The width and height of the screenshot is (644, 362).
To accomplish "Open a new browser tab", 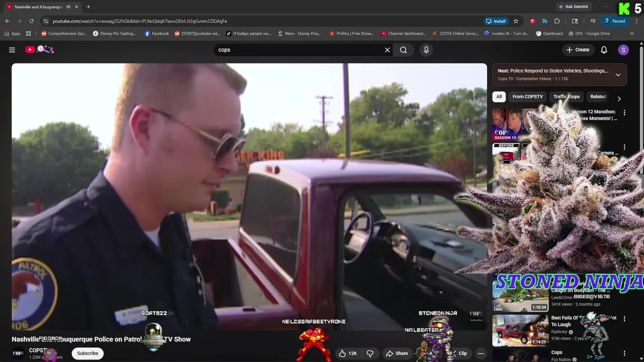I will click(89, 7).
